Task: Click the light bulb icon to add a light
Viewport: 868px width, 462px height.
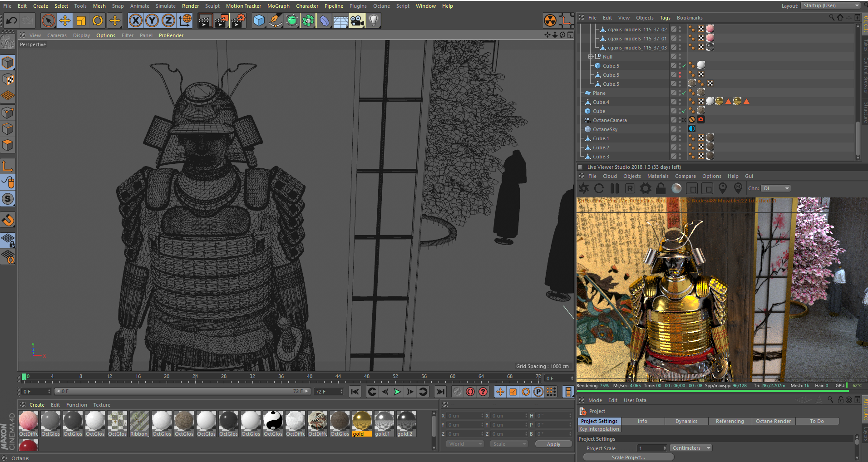Action: (373, 20)
